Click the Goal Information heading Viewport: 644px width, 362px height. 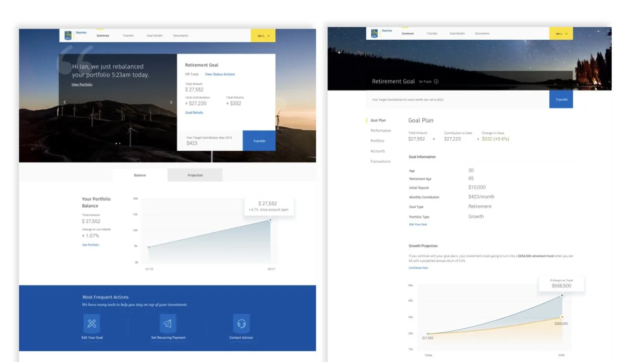tap(422, 157)
